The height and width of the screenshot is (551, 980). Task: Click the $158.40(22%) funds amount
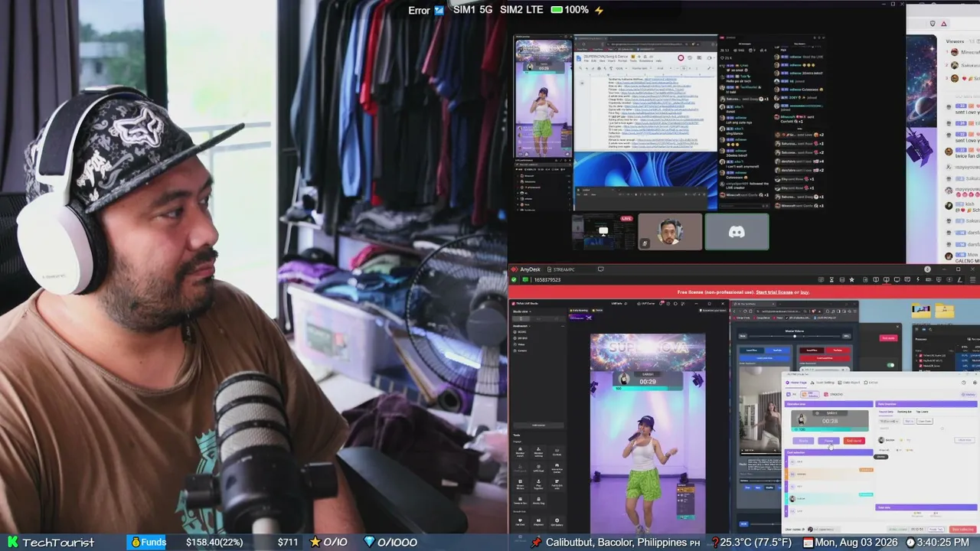pyautogui.click(x=214, y=542)
